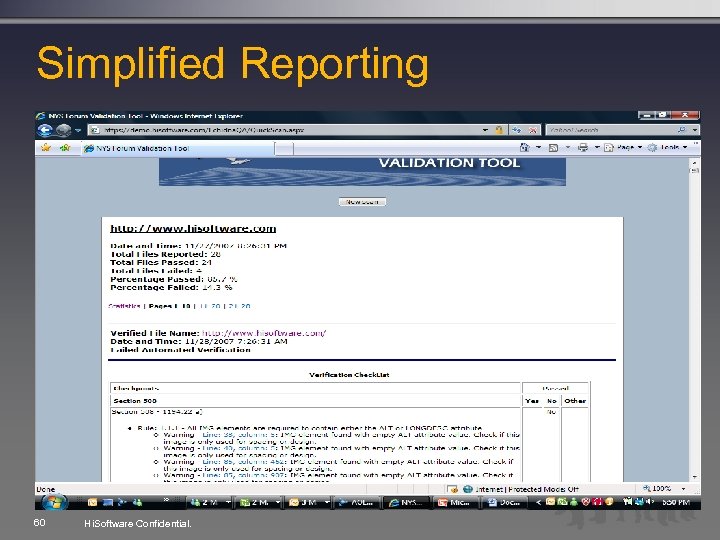The height and width of the screenshot is (540, 720).
Task: Open the Verified File Name hisoftware.com link
Action: 264,333
